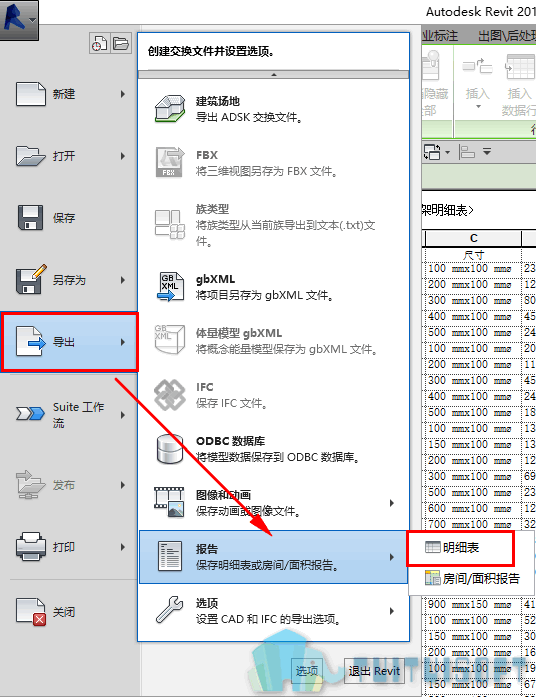Open the 插入 dropdown arrow in ribbon
Screen dimensions: 536x697
tap(478, 107)
